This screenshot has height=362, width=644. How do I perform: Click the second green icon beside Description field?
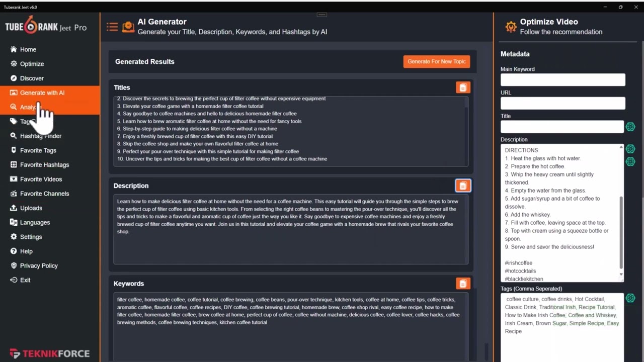630,162
